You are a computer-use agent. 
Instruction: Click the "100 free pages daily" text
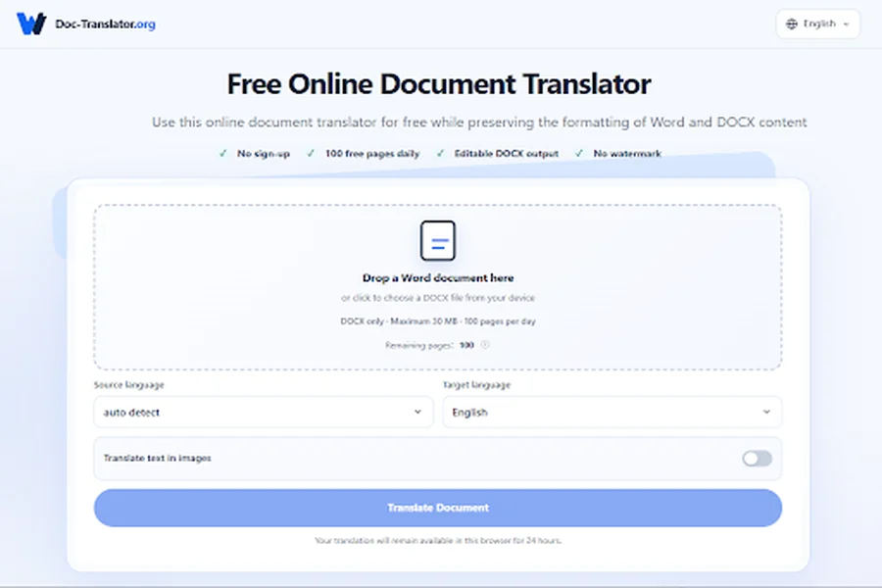pyautogui.click(x=372, y=154)
